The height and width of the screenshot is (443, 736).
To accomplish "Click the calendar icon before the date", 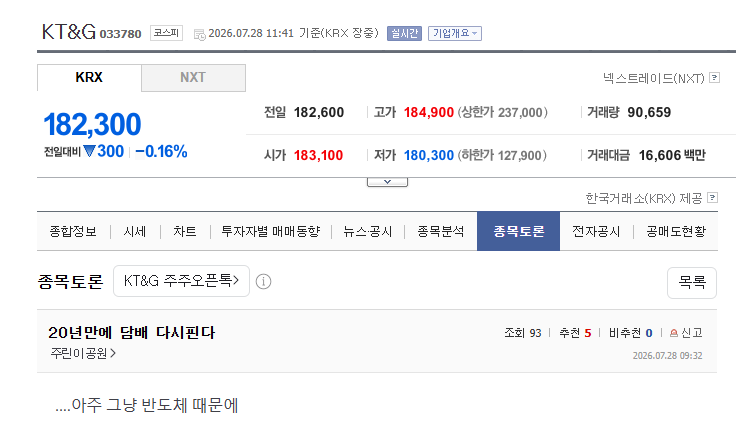I will pos(199,34).
